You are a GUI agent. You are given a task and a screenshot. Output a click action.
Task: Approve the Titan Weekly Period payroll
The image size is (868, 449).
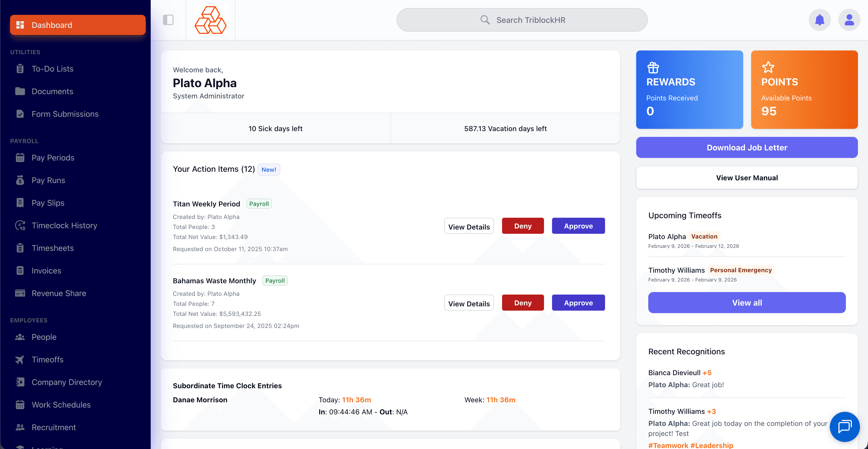[578, 226]
